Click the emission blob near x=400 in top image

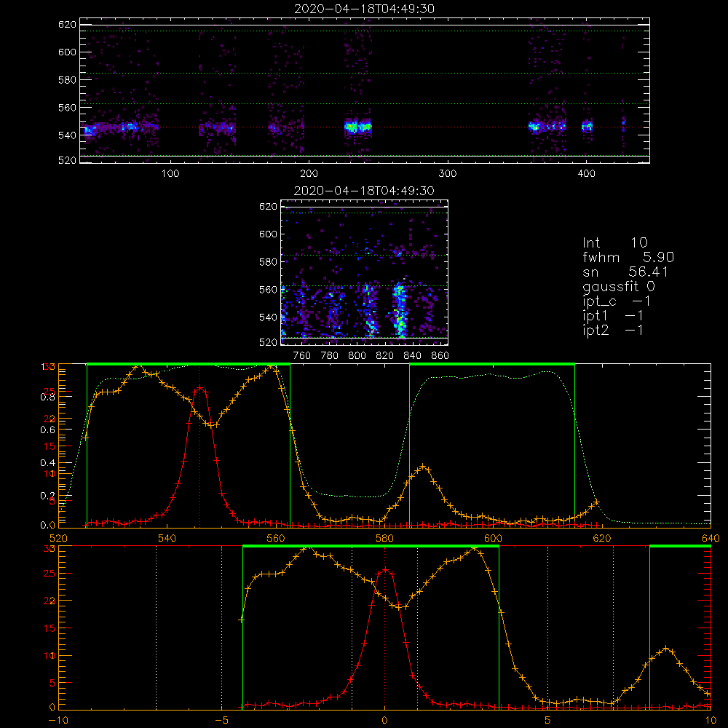click(587, 126)
